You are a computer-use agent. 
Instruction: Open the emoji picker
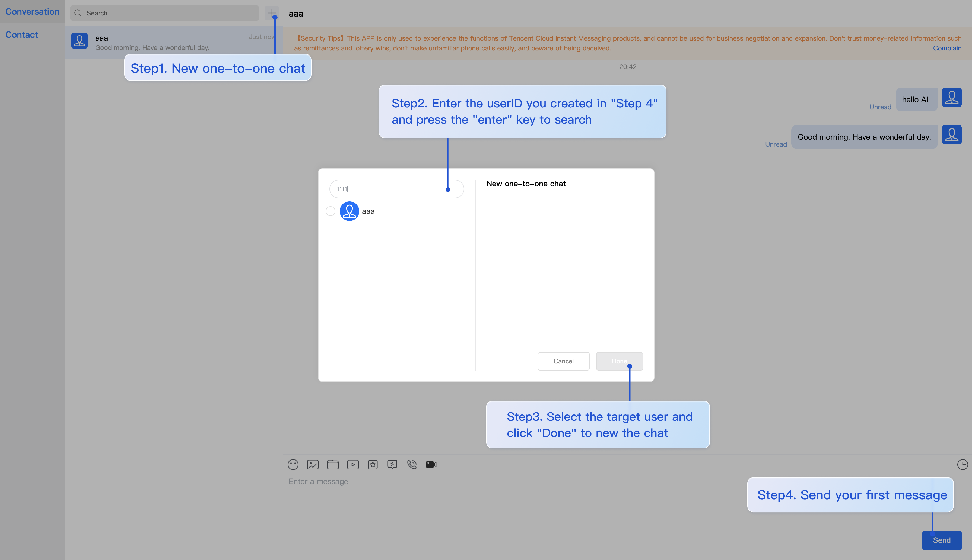(x=293, y=465)
